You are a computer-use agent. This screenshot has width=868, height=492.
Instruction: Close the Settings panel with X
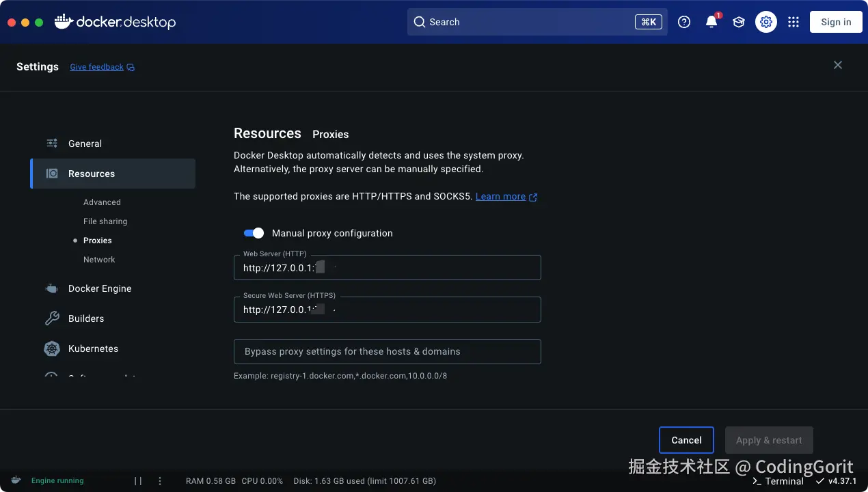click(x=838, y=65)
